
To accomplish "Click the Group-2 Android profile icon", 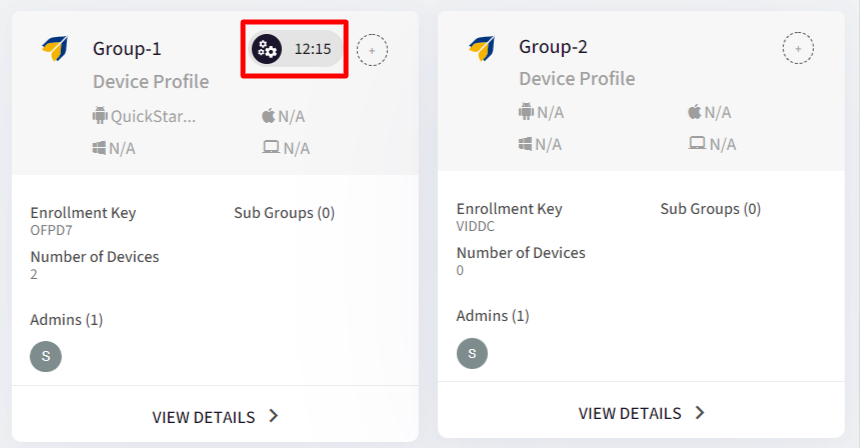I will coord(526,112).
